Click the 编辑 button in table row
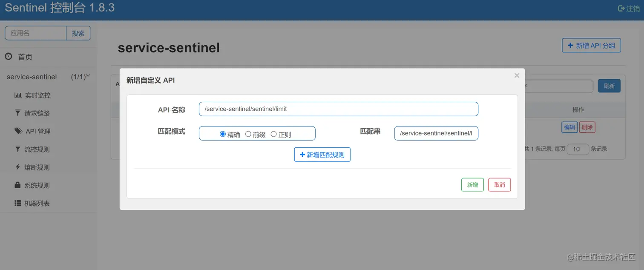This screenshot has width=644, height=270. pos(569,127)
